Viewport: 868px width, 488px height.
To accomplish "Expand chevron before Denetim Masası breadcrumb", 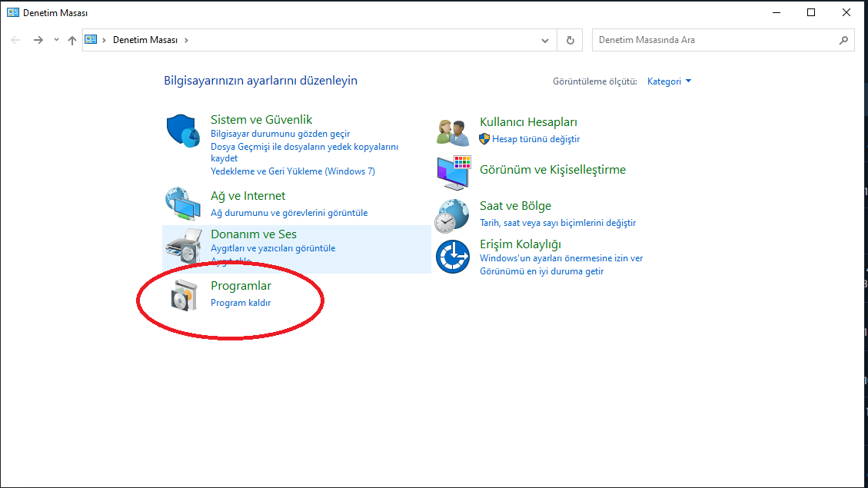I will pos(104,40).
